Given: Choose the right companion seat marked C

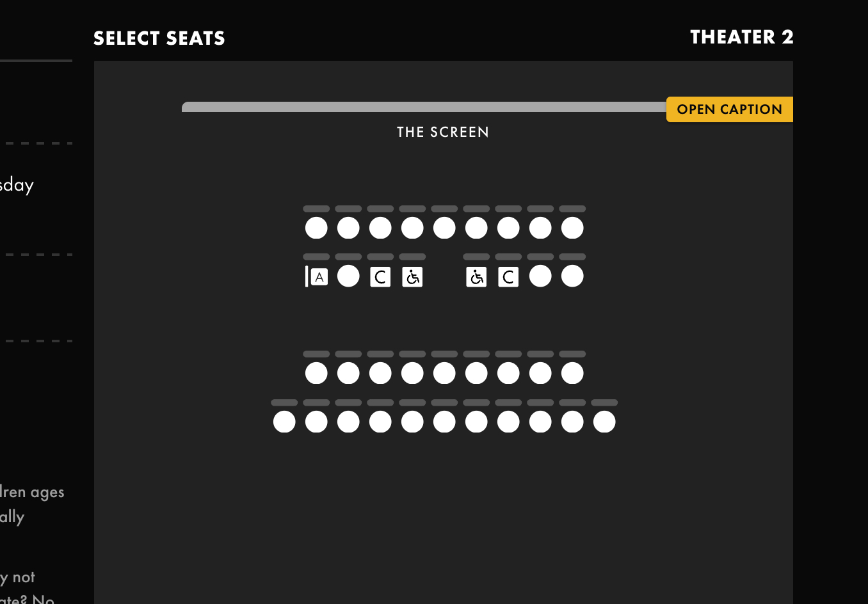Looking at the screenshot, I should tap(508, 277).
